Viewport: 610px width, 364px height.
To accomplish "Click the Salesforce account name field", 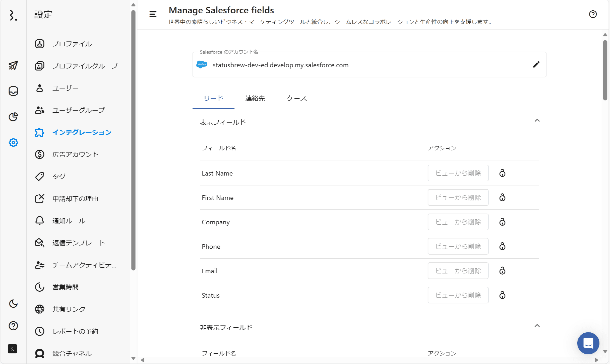I will pyautogui.click(x=280, y=65).
